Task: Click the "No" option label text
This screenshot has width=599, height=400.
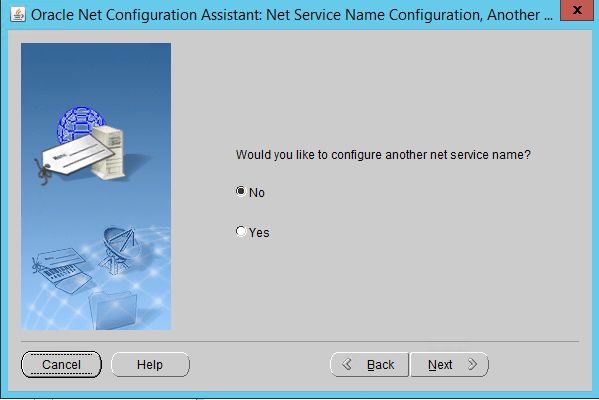Action: tap(257, 193)
